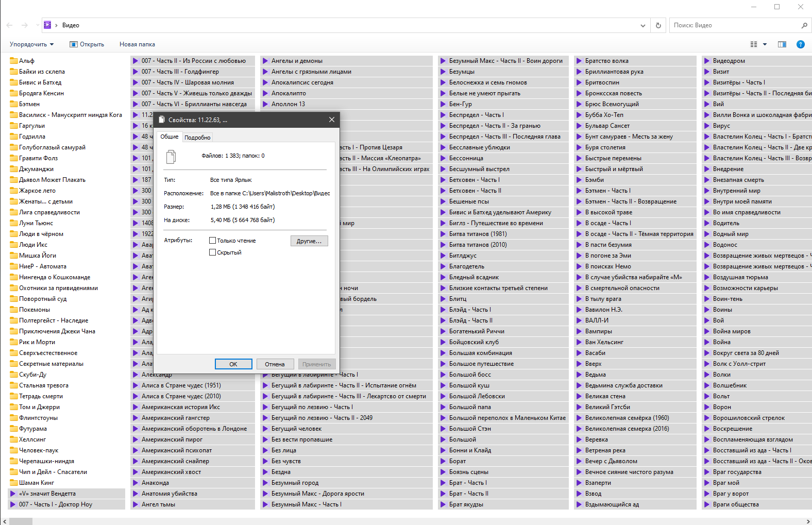
Task: Click shortcut icon of Бойцовский клуб
Action: click(443, 342)
